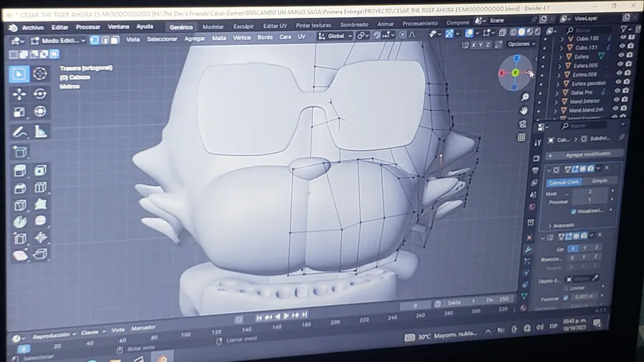Enable edge select mode
644x362 pixels.
point(105,40)
